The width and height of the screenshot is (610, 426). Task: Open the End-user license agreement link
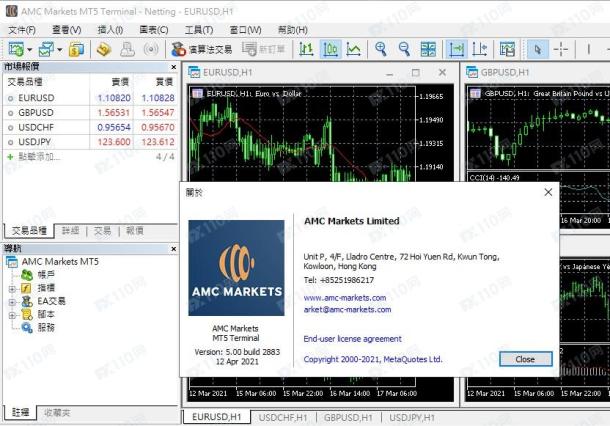pyautogui.click(x=352, y=339)
